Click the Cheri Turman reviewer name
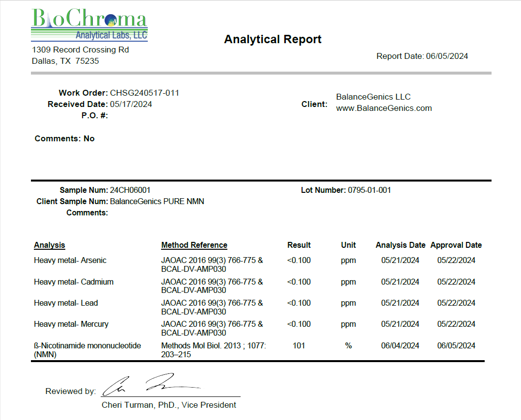 tap(168, 405)
